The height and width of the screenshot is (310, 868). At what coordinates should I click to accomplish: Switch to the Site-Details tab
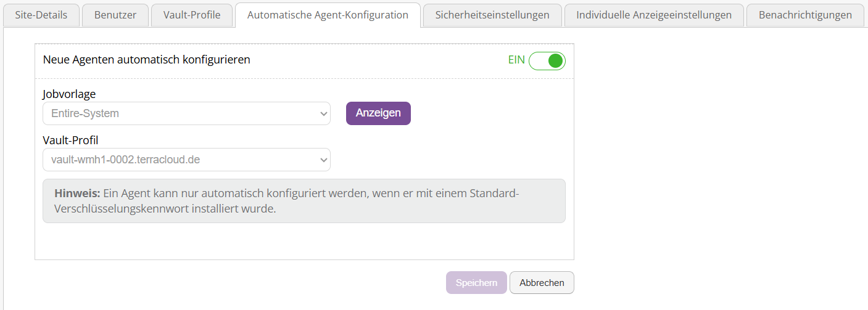41,15
